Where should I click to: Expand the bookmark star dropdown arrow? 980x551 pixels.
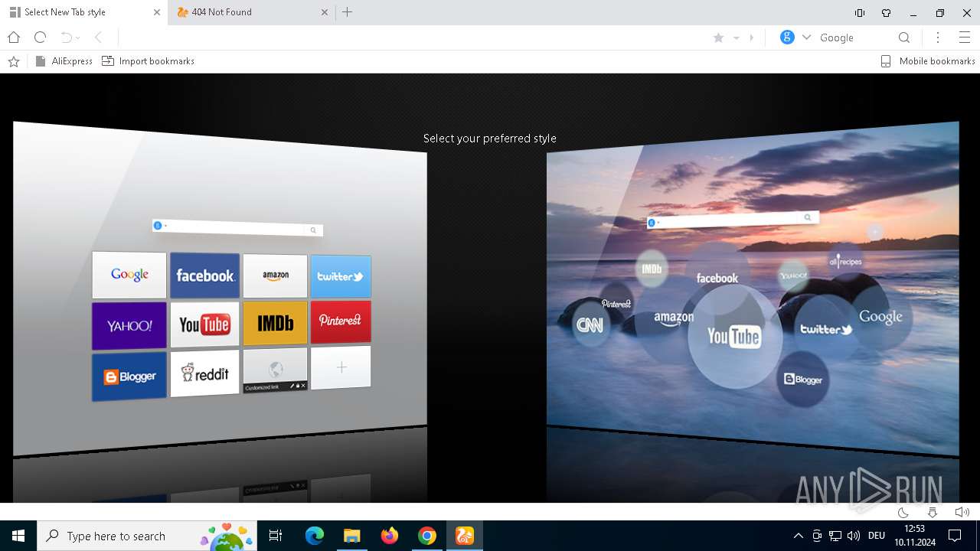tap(736, 37)
